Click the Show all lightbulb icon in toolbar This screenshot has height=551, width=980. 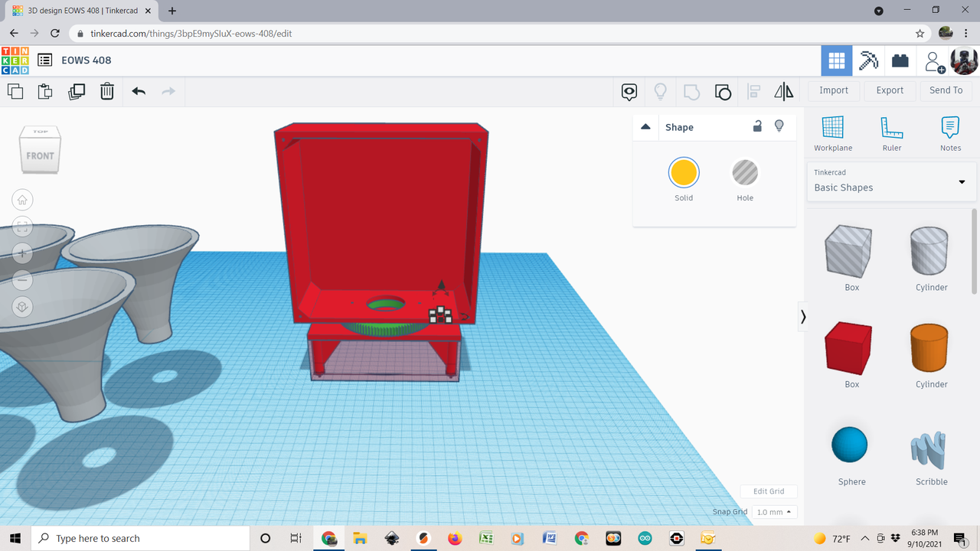click(x=660, y=92)
